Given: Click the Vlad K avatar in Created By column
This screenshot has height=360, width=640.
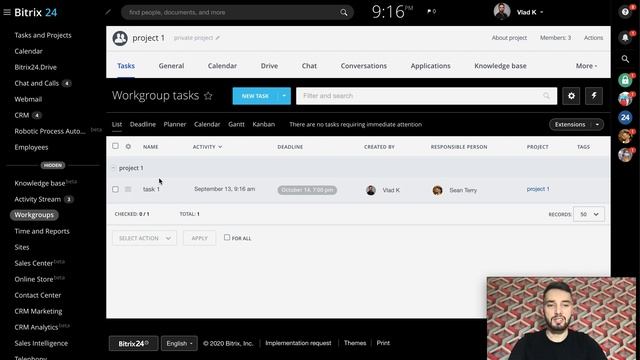Looking at the screenshot, I should 371,190.
